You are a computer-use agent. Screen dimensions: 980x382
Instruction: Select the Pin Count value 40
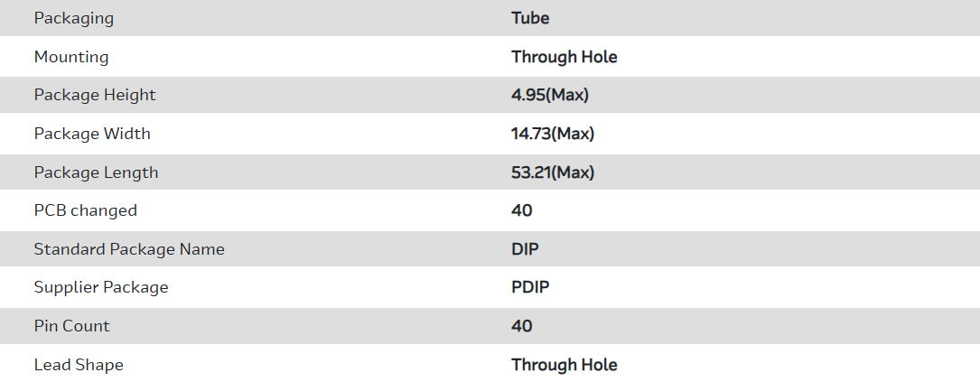tap(522, 326)
